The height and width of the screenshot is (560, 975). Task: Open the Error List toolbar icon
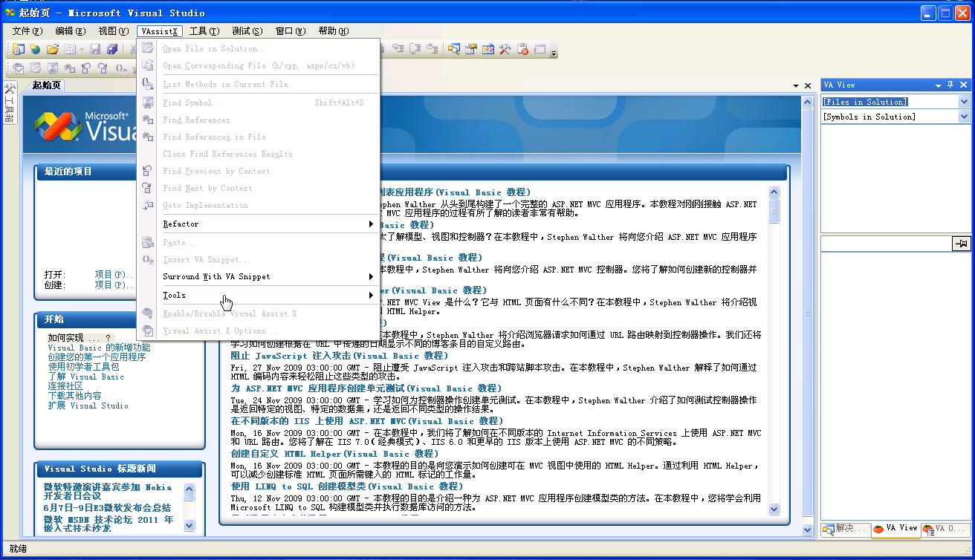click(x=522, y=50)
